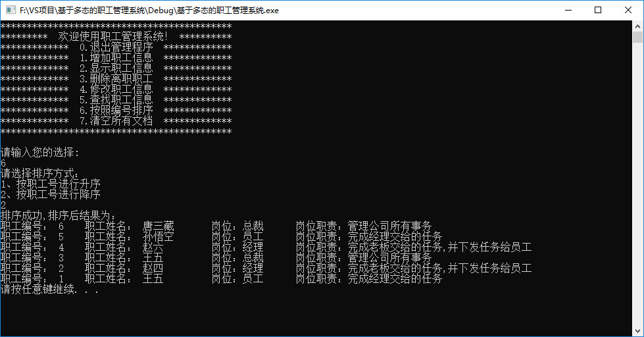Click menu line 4.修改职工信息
The image size is (644, 337).
[116, 90]
